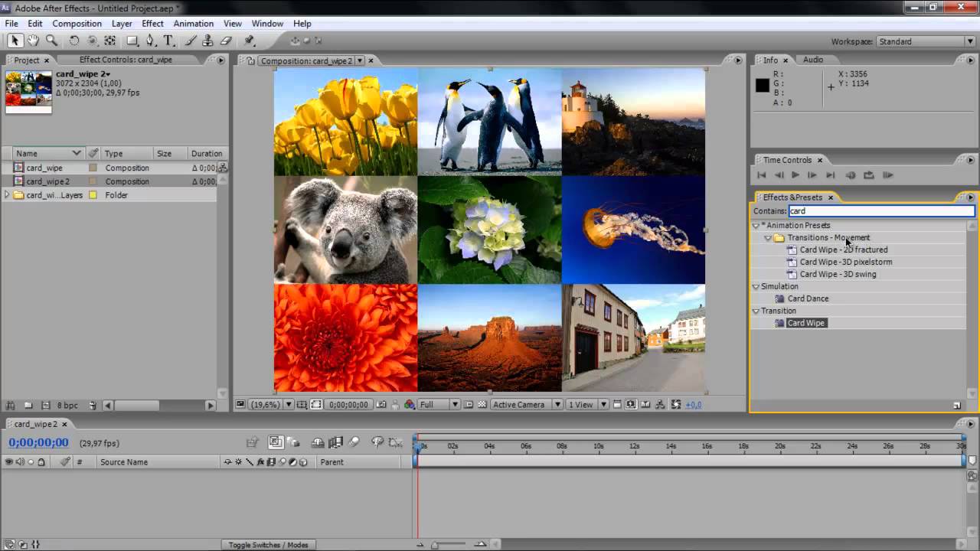Switch to the Audio panel tab
The width and height of the screenshot is (980, 551).
[x=813, y=60]
